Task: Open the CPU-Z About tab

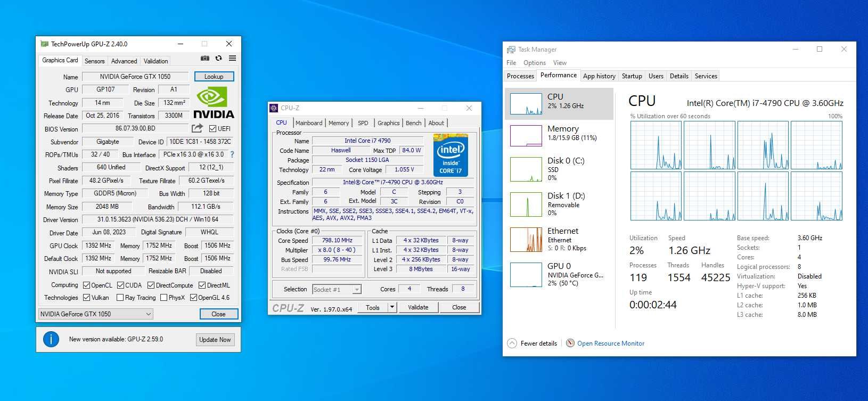Action: [x=436, y=122]
